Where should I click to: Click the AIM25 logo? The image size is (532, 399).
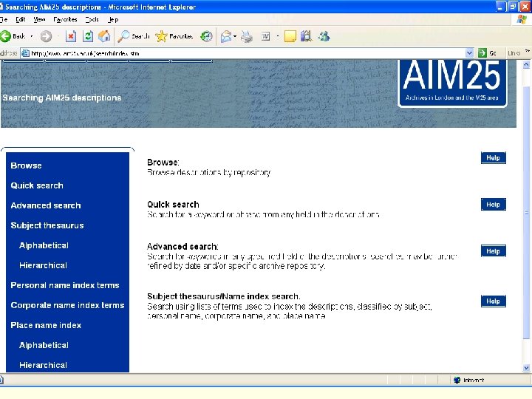click(x=452, y=83)
